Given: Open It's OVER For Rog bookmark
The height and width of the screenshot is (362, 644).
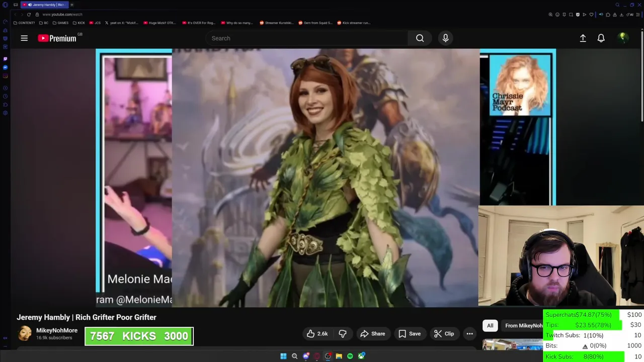Looking at the screenshot, I should [199, 23].
